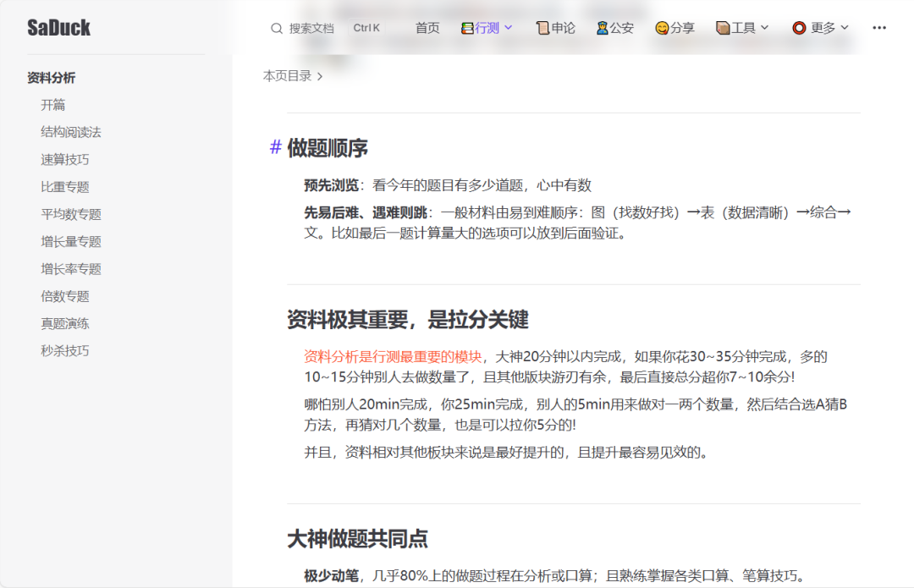This screenshot has width=914, height=588.
Task: Click the 分享 smiley emoji icon
Action: 662,28
